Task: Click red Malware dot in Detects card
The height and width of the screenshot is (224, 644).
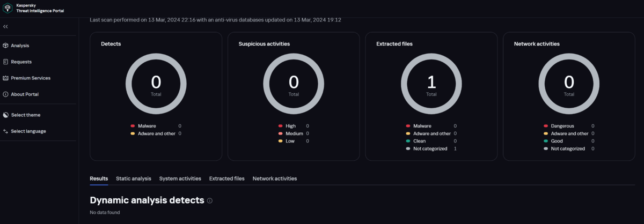Action: 133,126
